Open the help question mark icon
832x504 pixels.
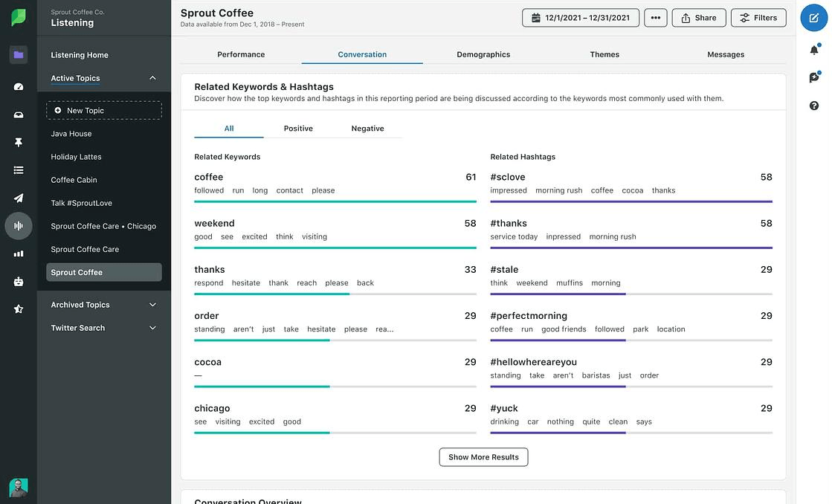pos(814,106)
